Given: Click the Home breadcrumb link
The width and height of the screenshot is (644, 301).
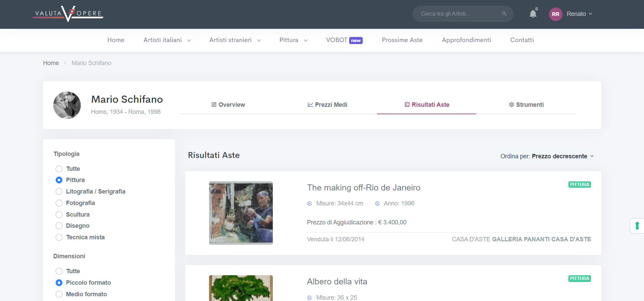Looking at the screenshot, I should 51,63.
